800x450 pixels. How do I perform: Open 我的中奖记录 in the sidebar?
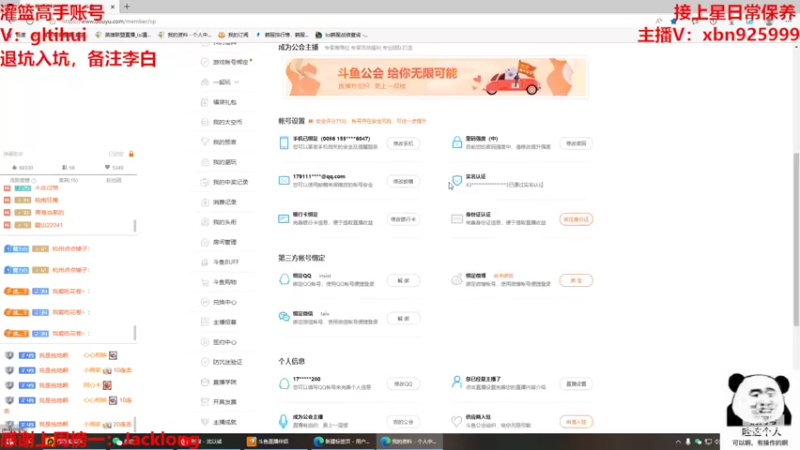[x=230, y=182]
